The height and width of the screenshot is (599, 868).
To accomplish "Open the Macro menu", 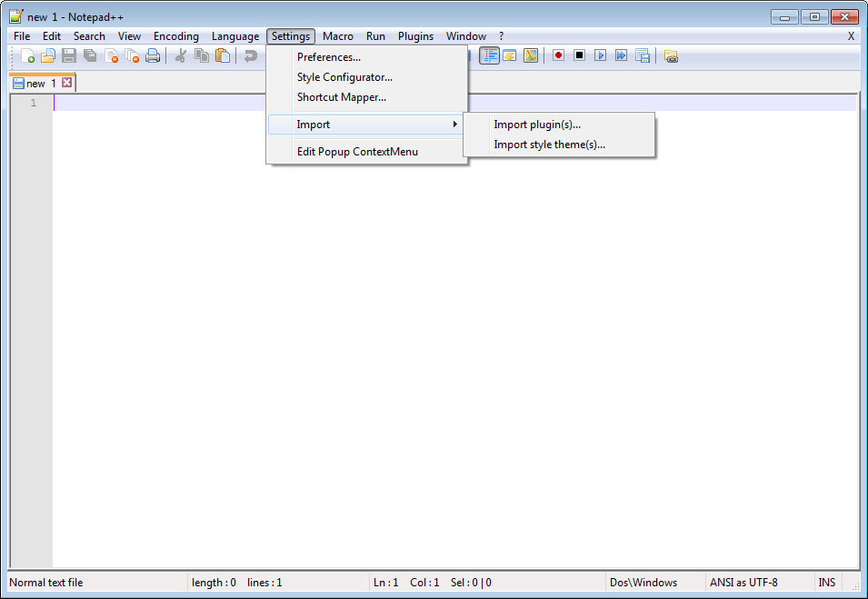I will [x=337, y=36].
